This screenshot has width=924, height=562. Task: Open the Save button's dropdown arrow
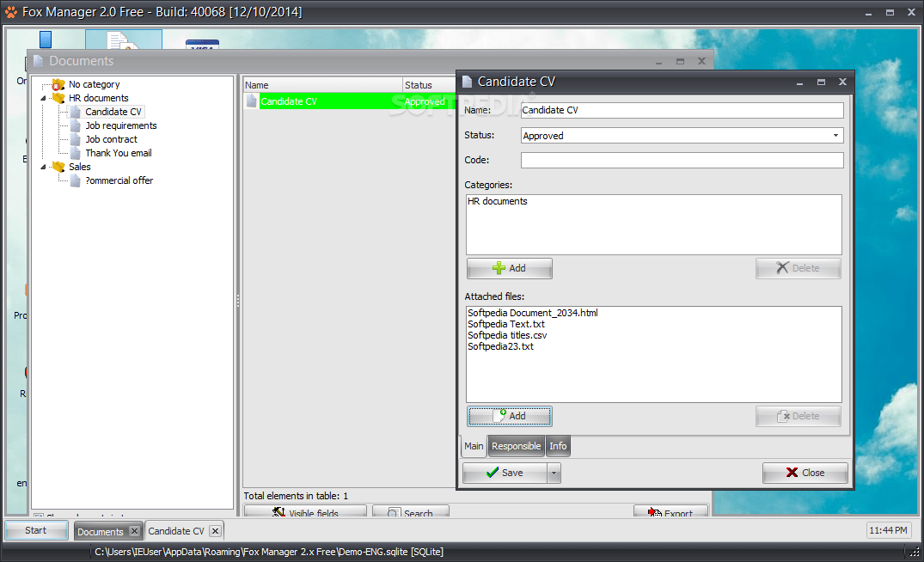(x=553, y=473)
